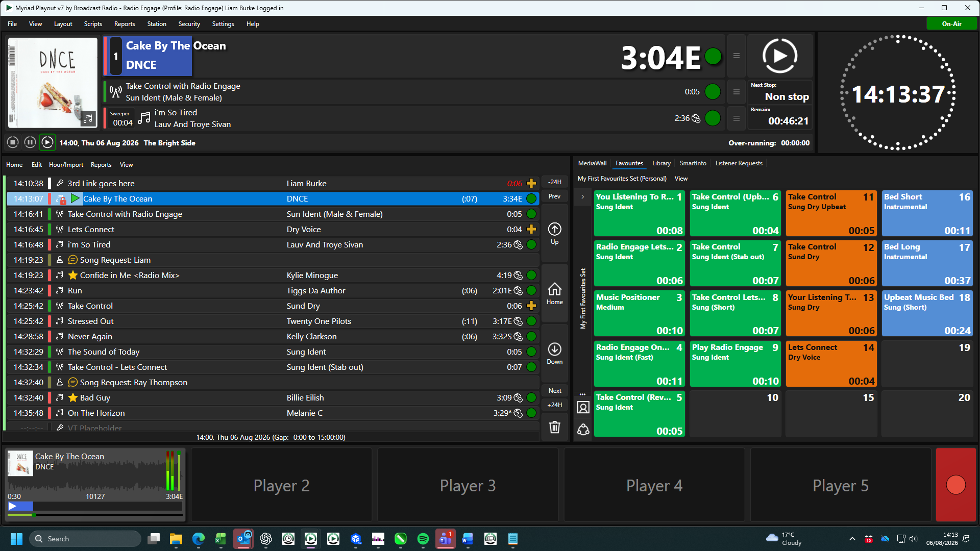The height and width of the screenshot is (551, 980).
Task: Toggle green status dot for Sun Ident queue item
Action: [713, 92]
